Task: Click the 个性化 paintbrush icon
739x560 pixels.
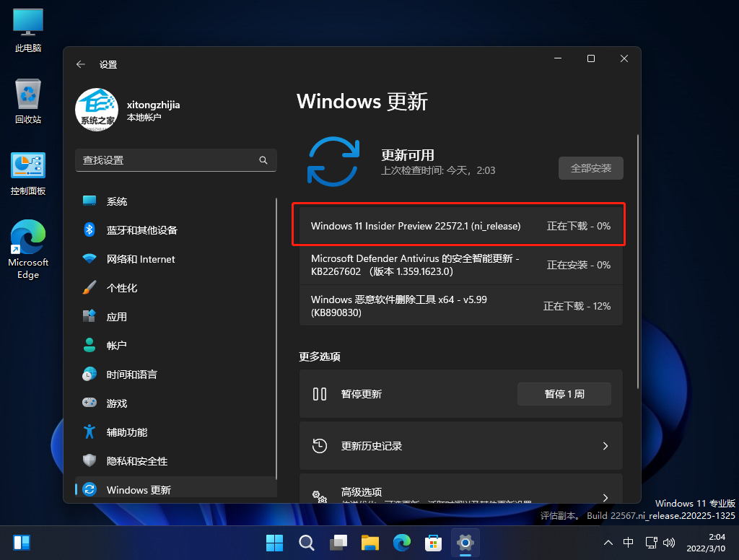Action: coord(89,288)
